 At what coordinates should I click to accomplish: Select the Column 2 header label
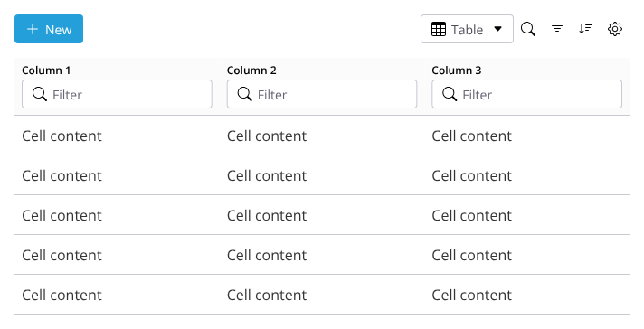coord(251,70)
